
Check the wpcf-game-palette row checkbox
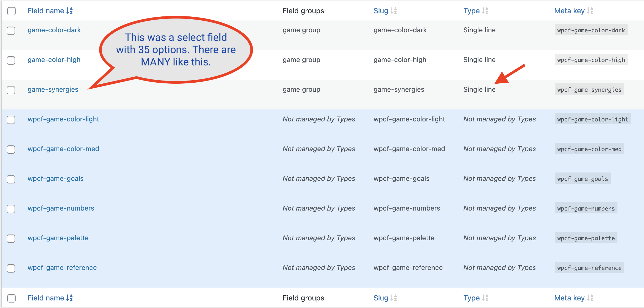[11, 238]
